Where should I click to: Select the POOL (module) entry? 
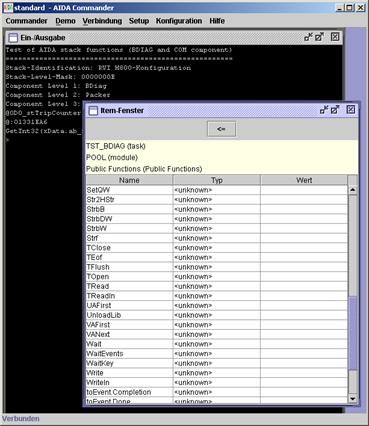222,157
